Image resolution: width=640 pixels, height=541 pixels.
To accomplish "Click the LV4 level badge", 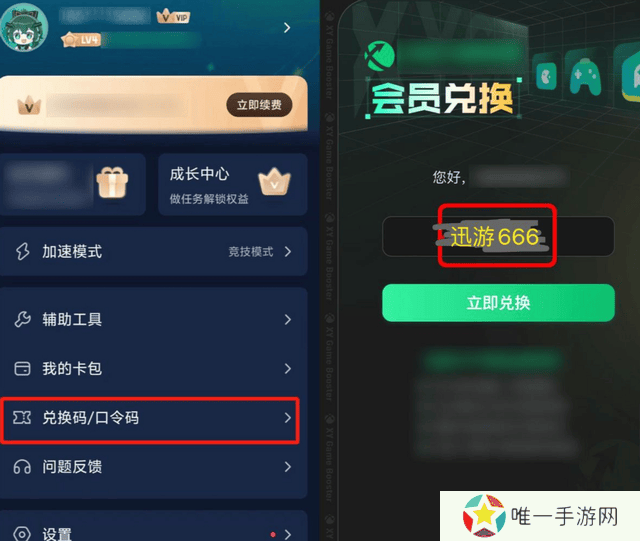I will pyautogui.click(x=81, y=40).
